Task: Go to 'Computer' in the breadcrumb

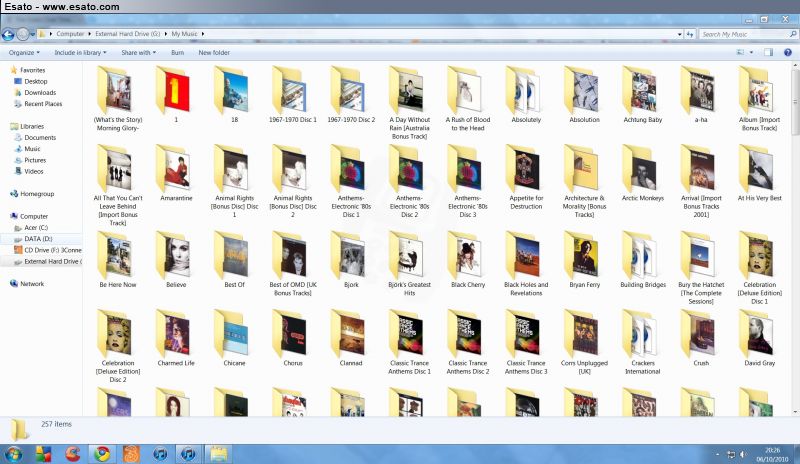Action: point(70,34)
